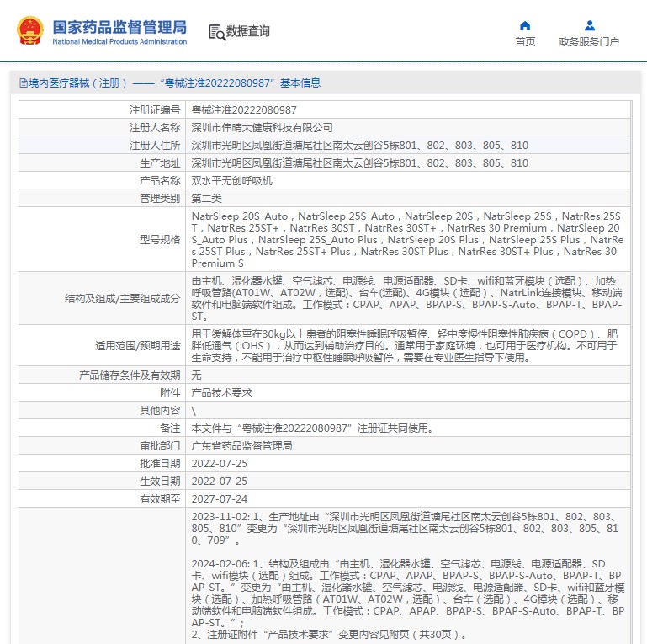Click the 注册人住所 label

tap(155, 146)
